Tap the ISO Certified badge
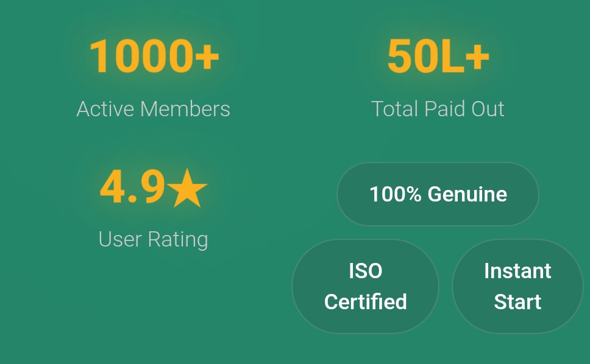Viewport: 590px width, 364px height. [x=365, y=286]
